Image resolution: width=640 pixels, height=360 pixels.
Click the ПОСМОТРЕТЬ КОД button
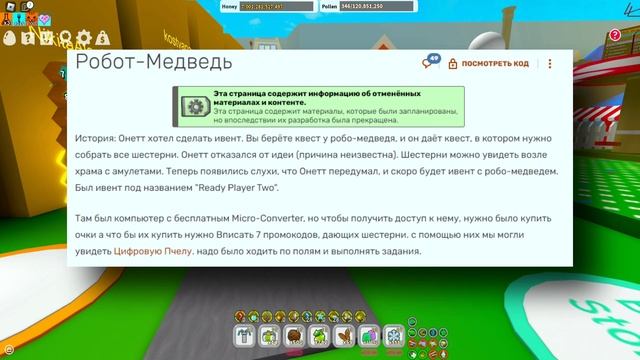click(489, 64)
